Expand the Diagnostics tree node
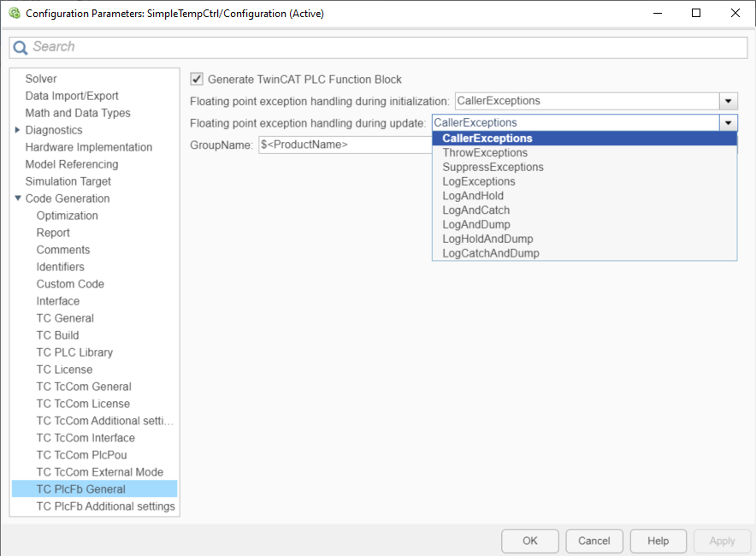 tap(17, 130)
